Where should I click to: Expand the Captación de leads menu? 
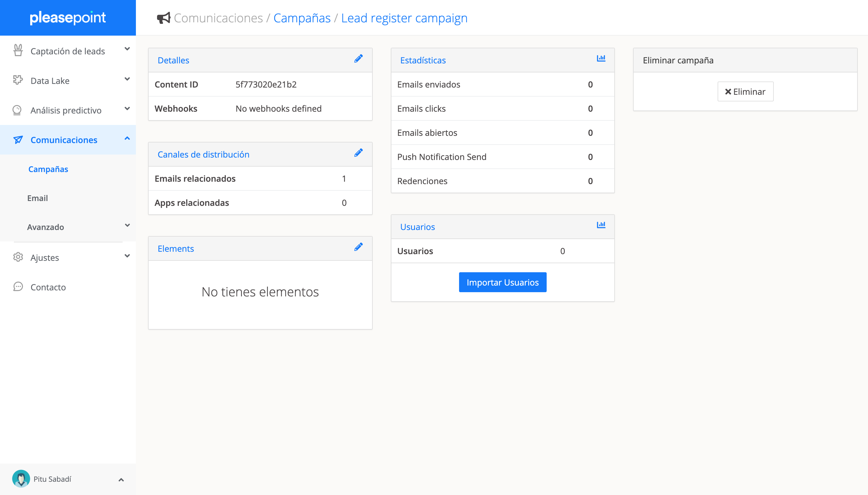(x=127, y=49)
